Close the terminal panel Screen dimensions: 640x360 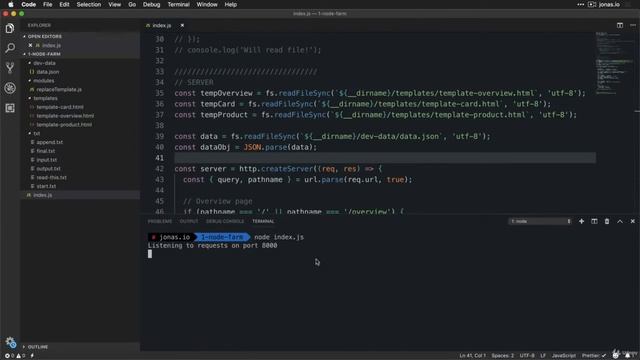click(x=633, y=221)
